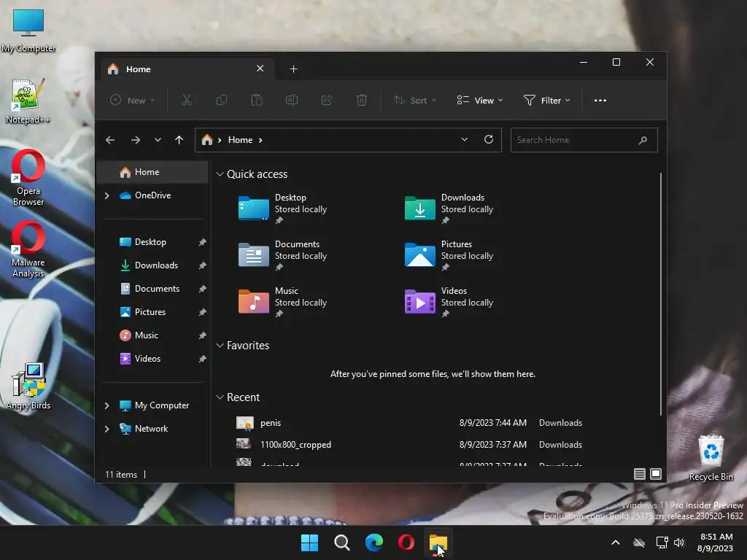
Task: Close the Home tab
Action: tap(260, 69)
